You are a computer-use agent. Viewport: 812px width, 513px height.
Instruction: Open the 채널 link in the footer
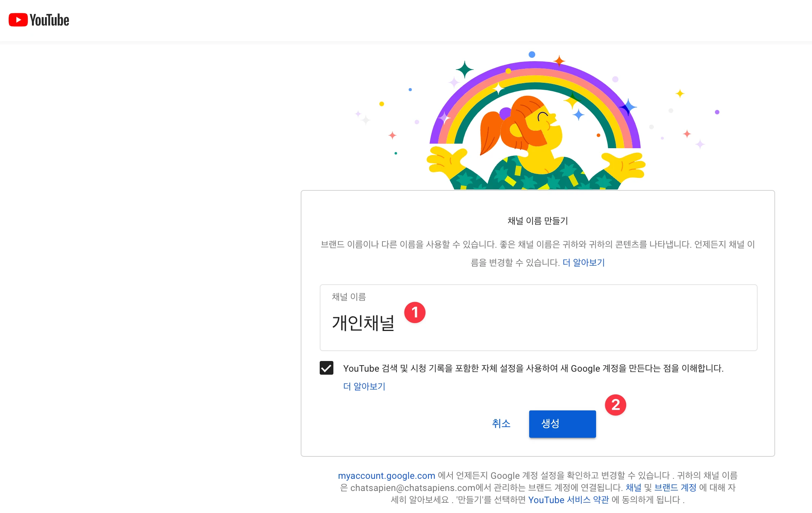[633, 488]
